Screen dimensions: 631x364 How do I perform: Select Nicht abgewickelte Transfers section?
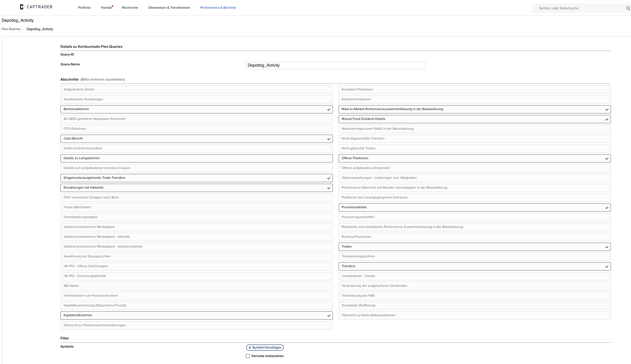(x=474, y=139)
